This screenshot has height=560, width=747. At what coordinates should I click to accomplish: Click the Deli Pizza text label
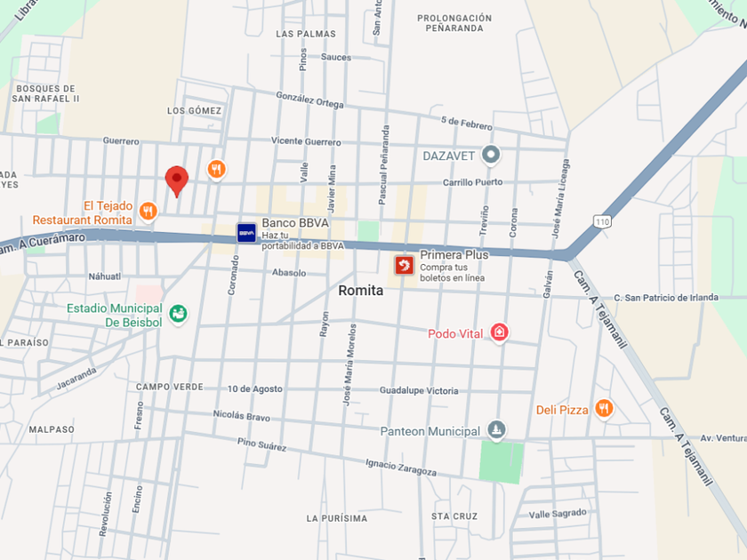click(562, 410)
